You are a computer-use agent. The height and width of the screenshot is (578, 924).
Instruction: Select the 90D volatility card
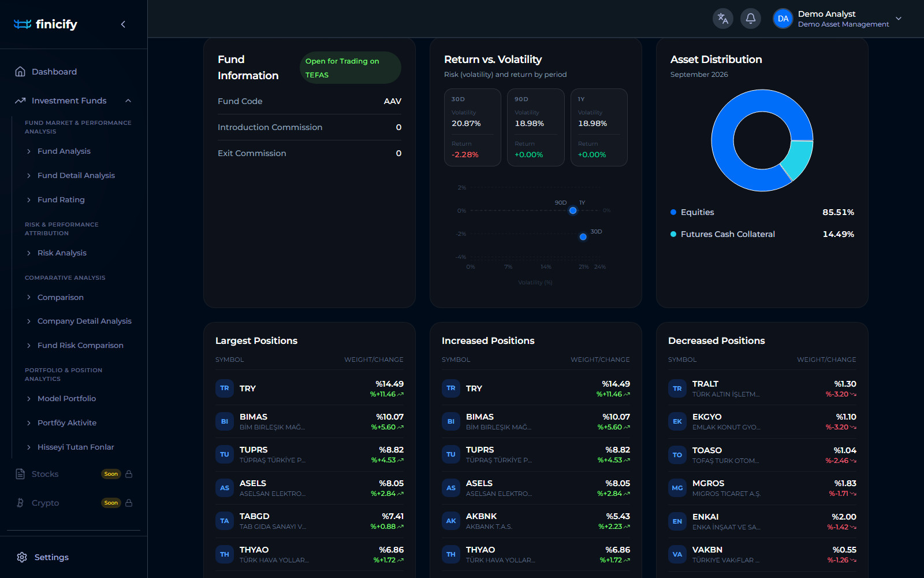click(536, 127)
